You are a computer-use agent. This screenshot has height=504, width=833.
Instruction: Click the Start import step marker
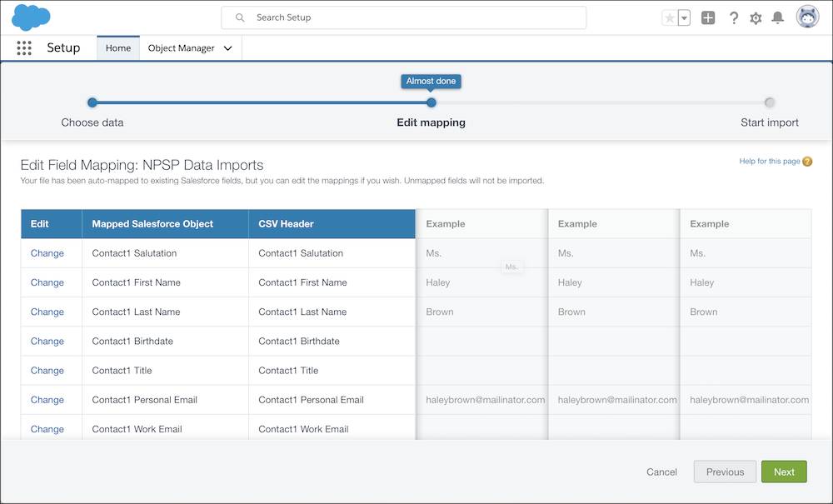769,102
